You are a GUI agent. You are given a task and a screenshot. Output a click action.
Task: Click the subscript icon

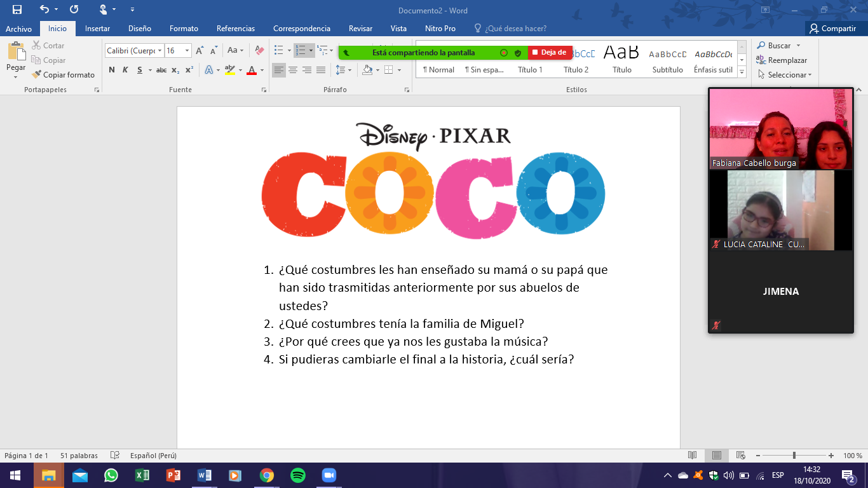click(x=175, y=70)
